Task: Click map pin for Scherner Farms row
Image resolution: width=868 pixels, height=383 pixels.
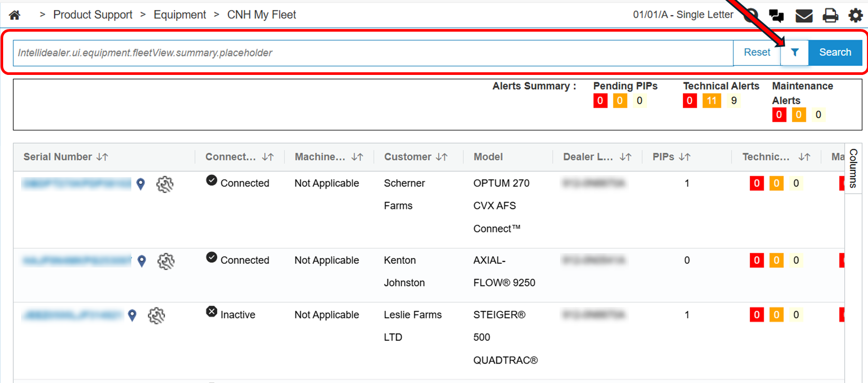Action: coord(141,184)
